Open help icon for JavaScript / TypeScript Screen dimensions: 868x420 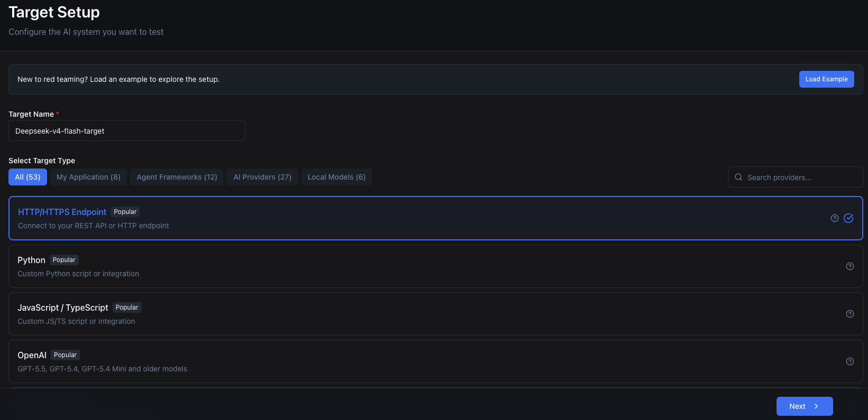click(850, 314)
